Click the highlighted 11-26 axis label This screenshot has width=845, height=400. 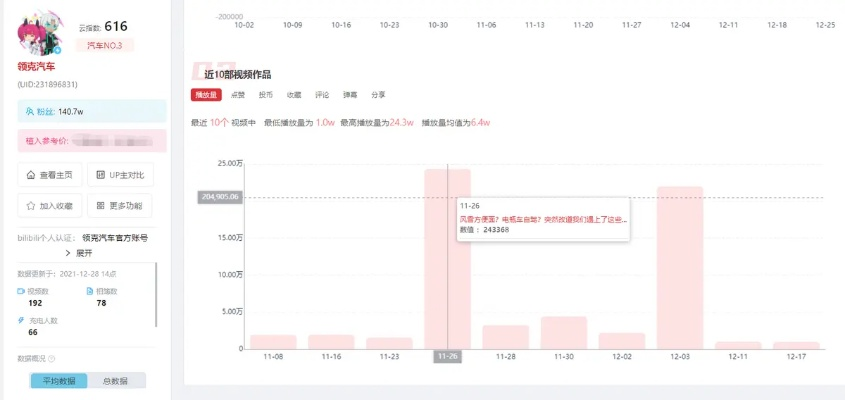[x=447, y=357]
